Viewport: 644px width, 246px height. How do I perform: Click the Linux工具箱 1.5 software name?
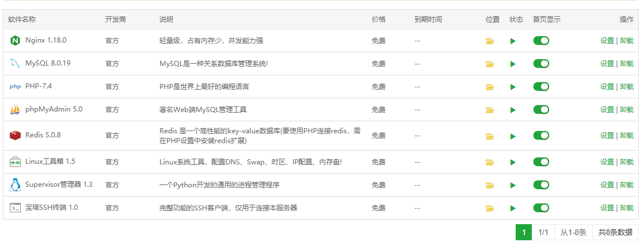[x=50, y=162]
